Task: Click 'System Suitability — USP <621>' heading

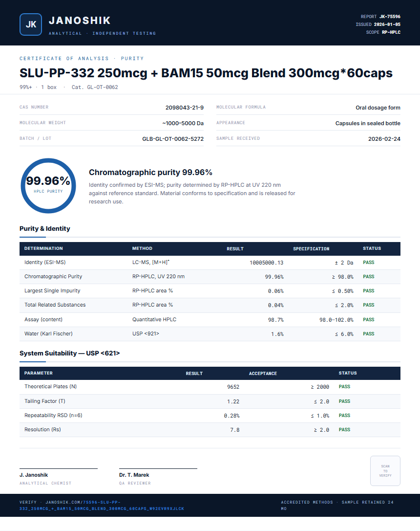Action: (70, 353)
